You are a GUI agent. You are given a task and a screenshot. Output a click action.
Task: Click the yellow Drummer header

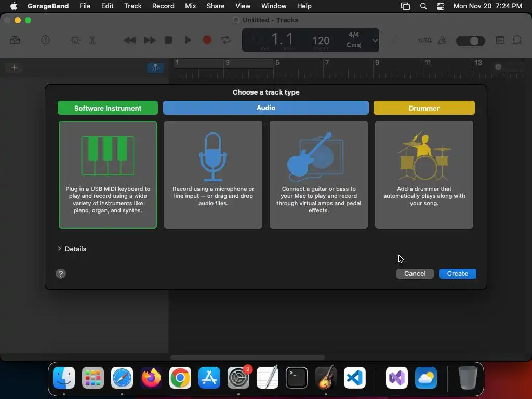[x=424, y=108]
